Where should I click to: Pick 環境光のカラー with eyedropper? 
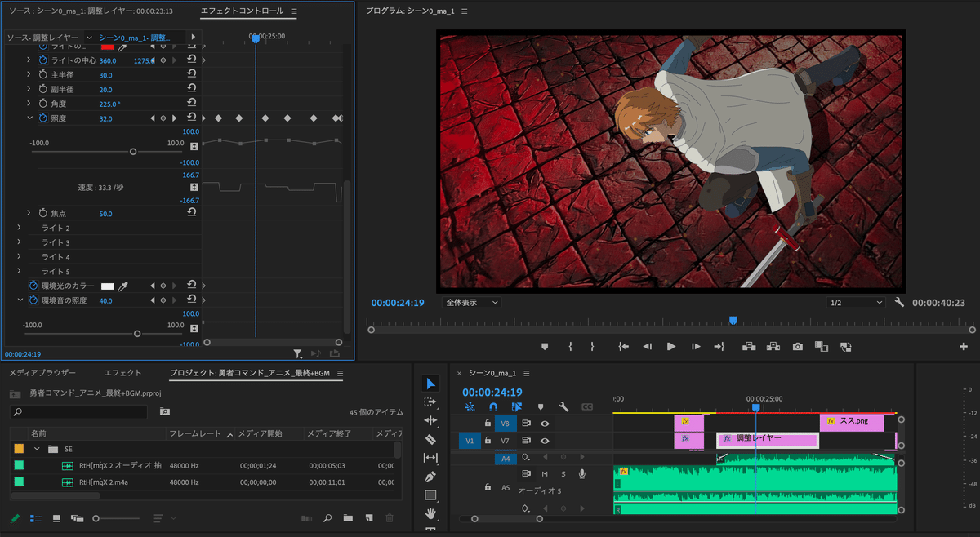click(124, 286)
